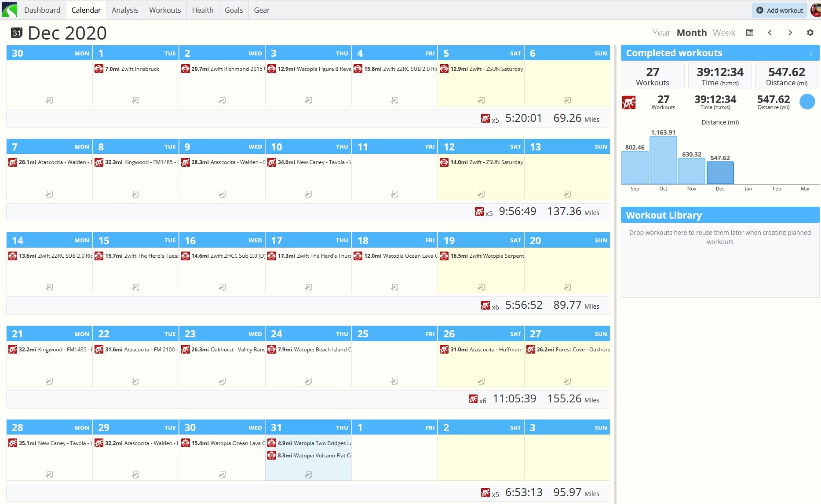This screenshot has height=504, width=821.
Task: Open the user profile avatar
Action: [815, 10]
